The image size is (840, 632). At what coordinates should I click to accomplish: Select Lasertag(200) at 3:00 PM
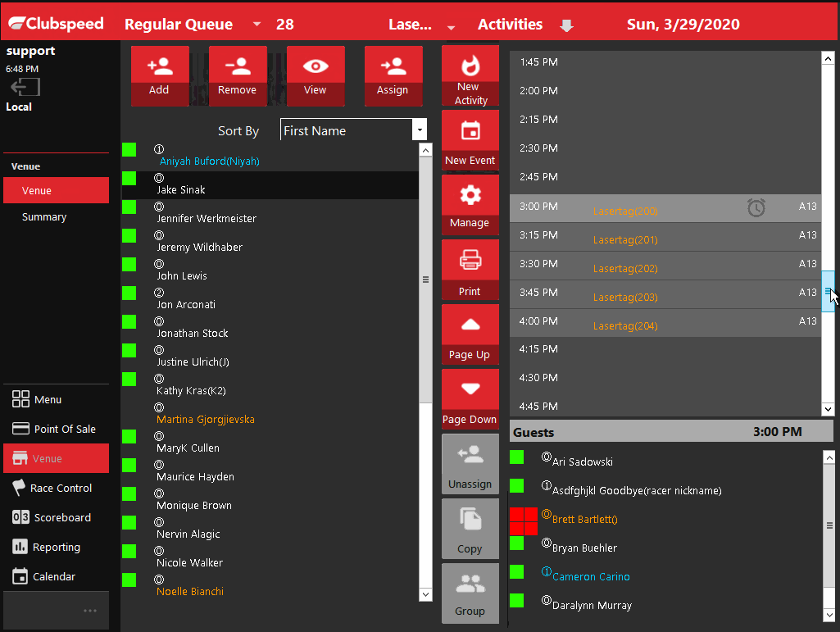coord(665,208)
